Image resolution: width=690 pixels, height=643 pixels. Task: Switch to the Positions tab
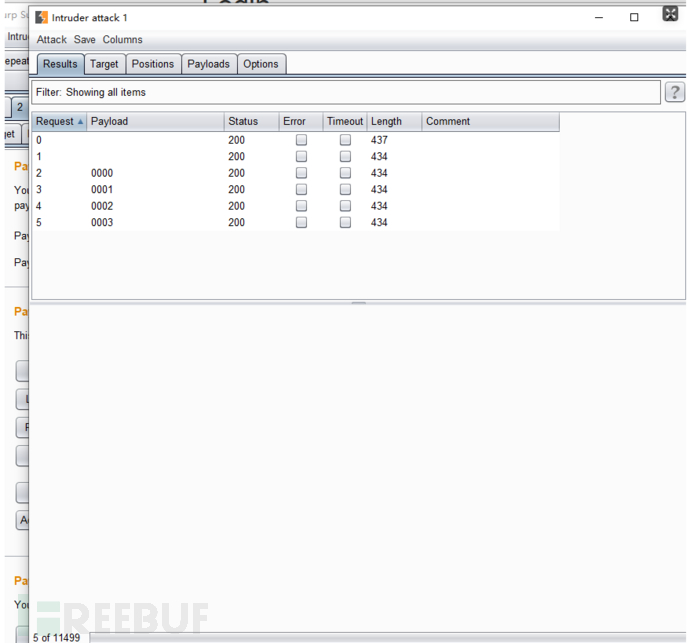point(153,64)
